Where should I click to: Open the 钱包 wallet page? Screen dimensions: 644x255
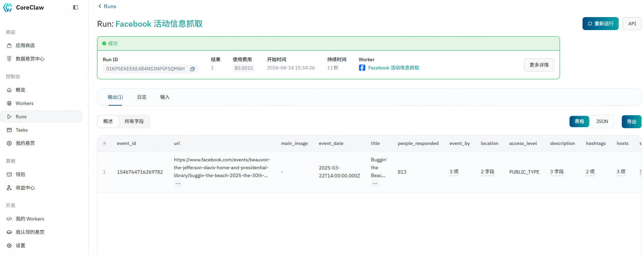(x=20, y=174)
